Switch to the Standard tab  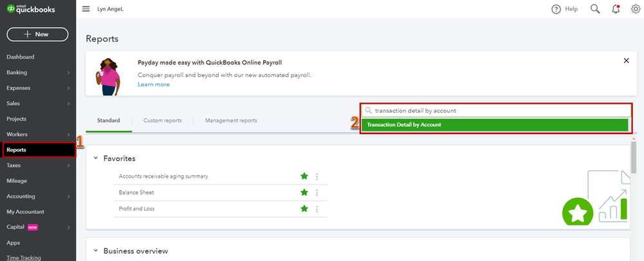point(109,121)
